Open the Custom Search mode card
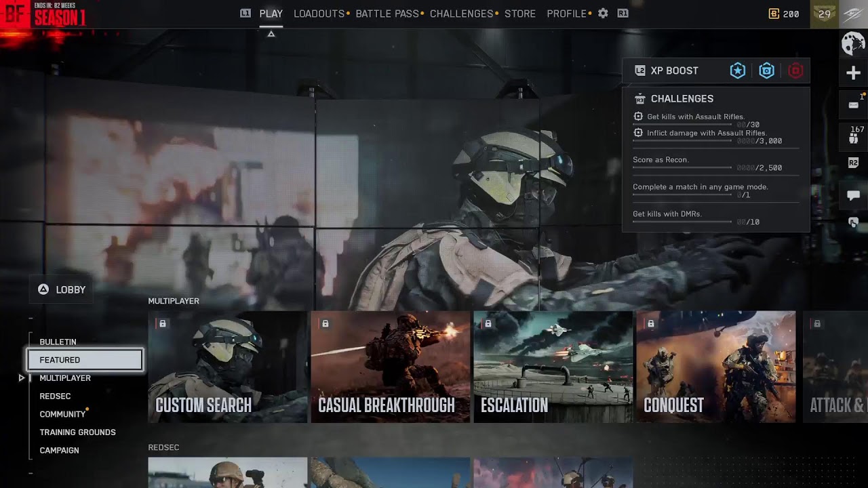 [228, 367]
